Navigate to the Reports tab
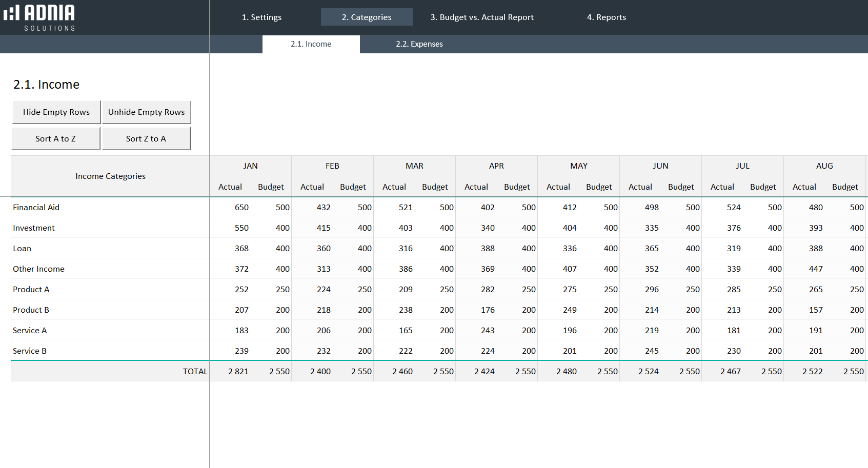868x468 pixels. pyautogui.click(x=607, y=17)
